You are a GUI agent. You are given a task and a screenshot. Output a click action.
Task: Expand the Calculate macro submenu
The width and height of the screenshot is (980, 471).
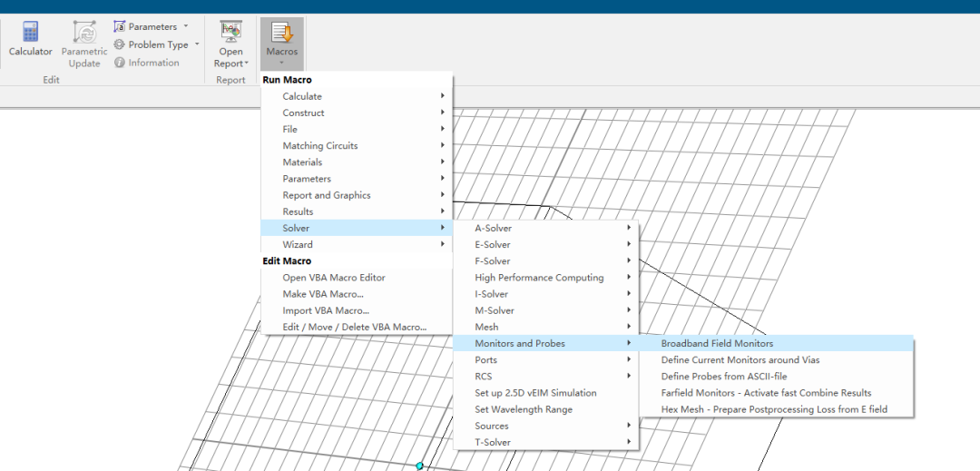302,96
